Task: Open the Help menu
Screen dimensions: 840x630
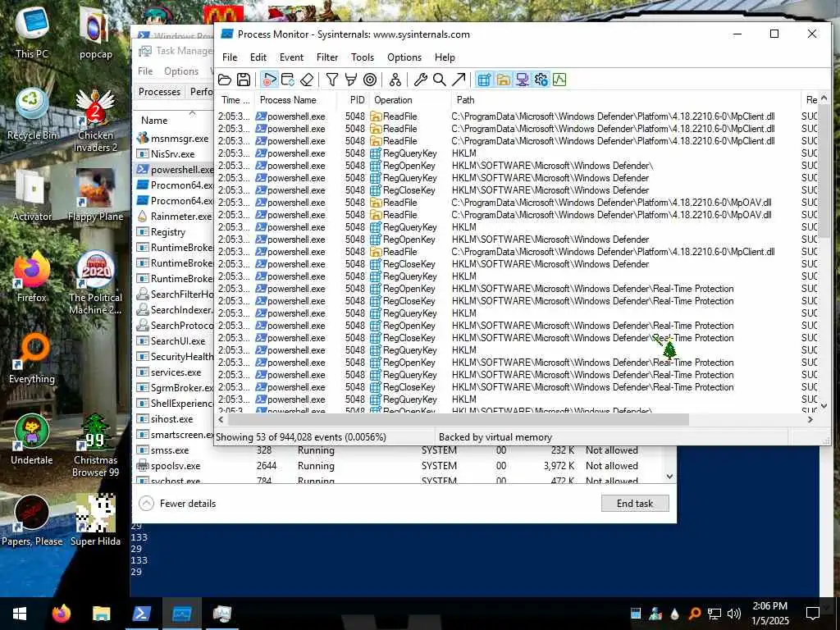Action: pos(445,57)
